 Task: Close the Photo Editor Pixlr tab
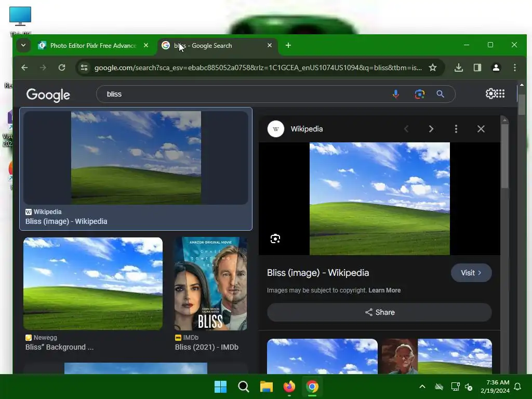[146, 45]
